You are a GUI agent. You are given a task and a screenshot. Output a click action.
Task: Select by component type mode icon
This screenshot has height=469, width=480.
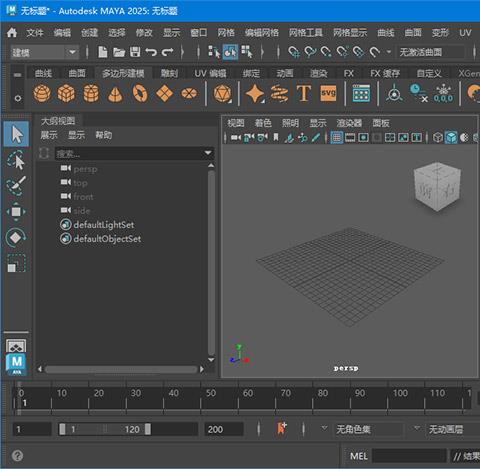click(247, 52)
